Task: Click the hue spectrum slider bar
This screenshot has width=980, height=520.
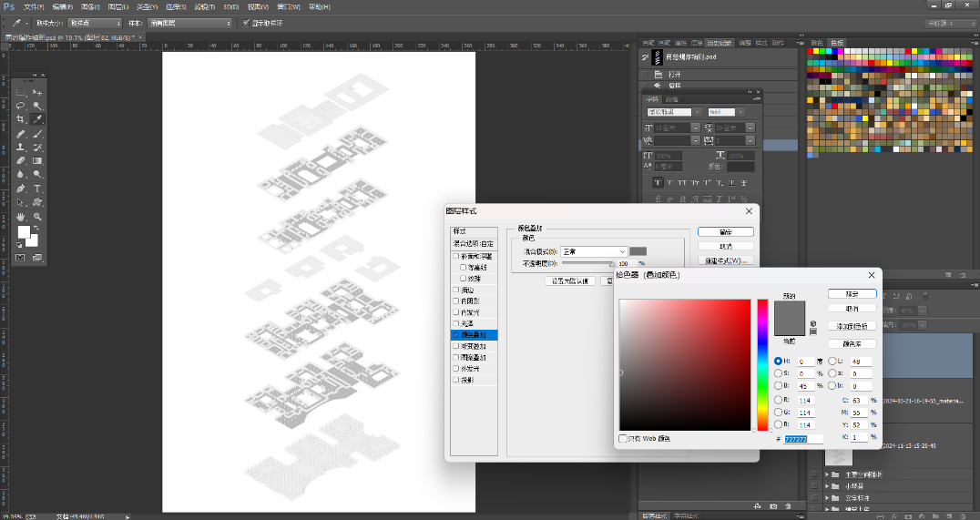Action: [762, 365]
